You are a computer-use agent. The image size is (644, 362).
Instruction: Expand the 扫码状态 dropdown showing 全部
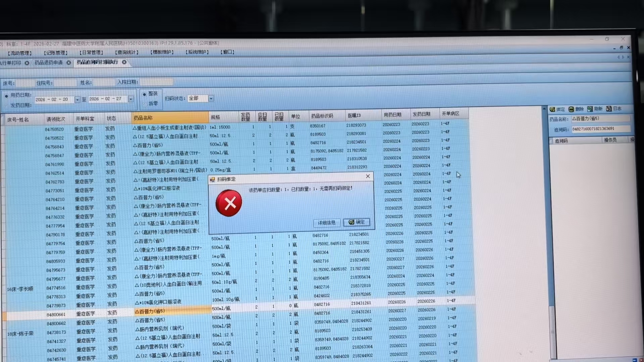[x=211, y=98]
